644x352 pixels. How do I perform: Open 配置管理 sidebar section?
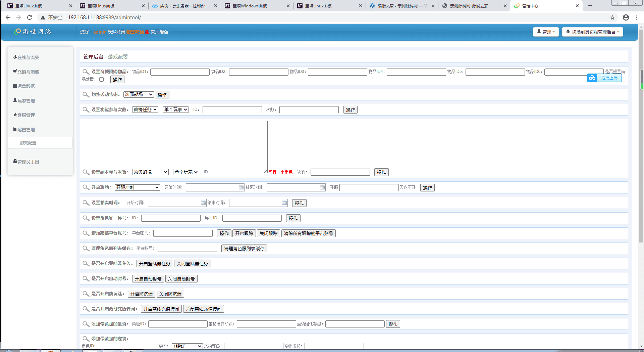click(x=24, y=130)
